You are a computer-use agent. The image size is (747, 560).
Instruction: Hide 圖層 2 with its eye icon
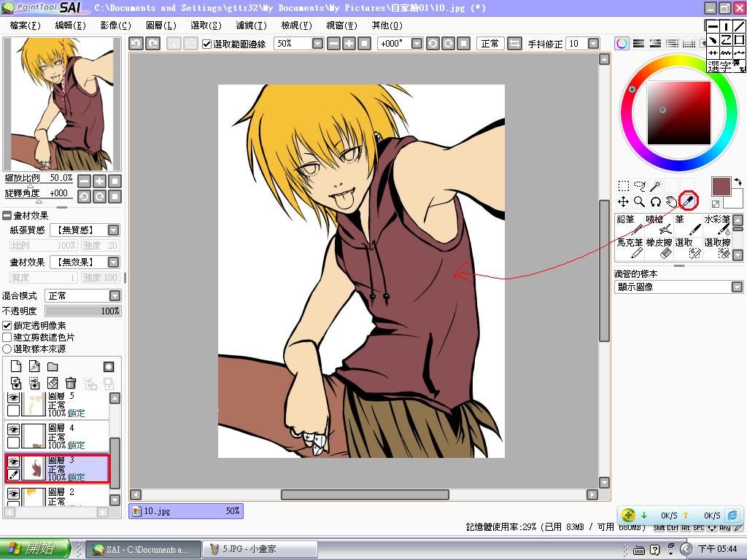[13, 494]
